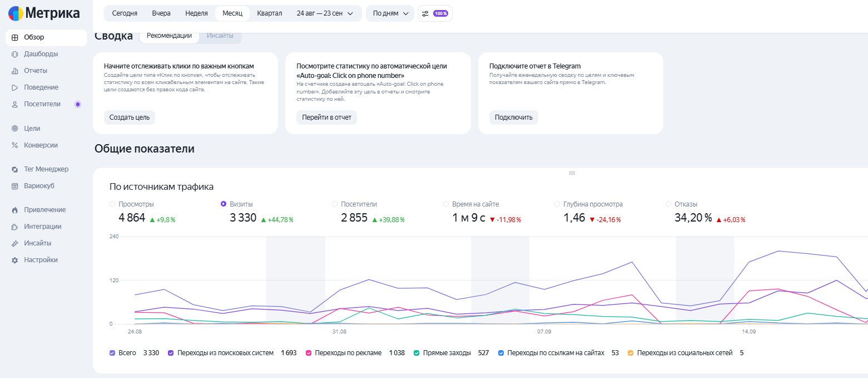The height and width of the screenshot is (378, 868).
Task: Select the Глубина просмотра radio button
Action: [557, 204]
